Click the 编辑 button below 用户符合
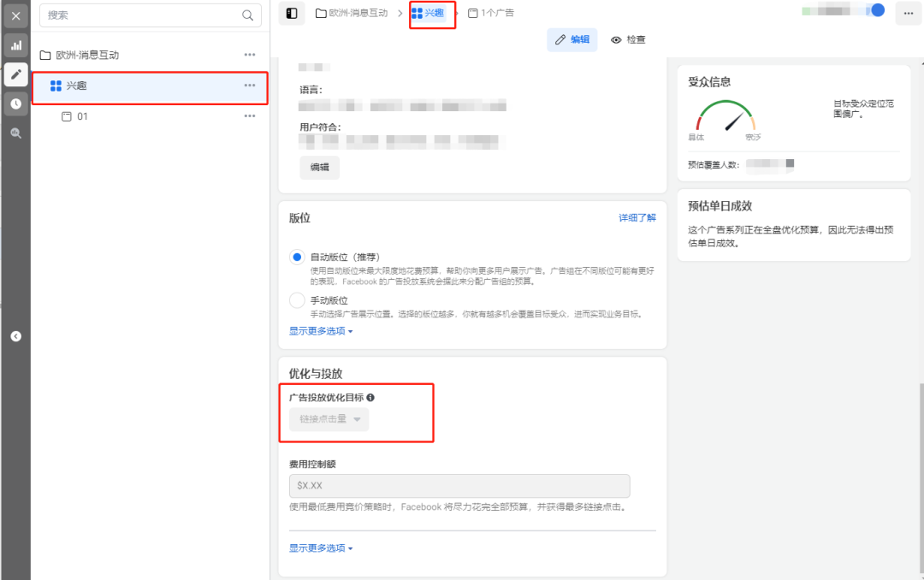924x580 pixels. pyautogui.click(x=318, y=168)
